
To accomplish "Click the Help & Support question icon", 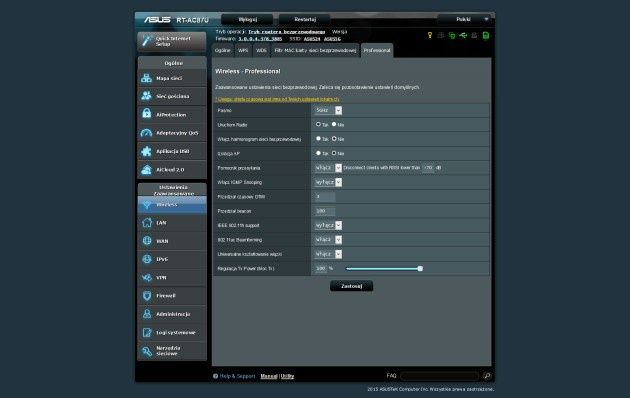I will (x=215, y=376).
